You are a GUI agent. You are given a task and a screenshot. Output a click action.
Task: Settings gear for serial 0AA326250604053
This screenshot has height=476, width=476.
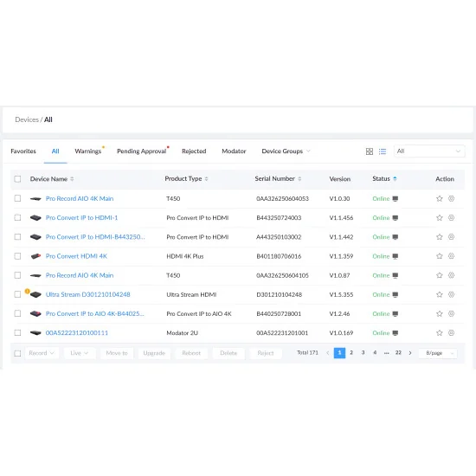click(x=451, y=198)
